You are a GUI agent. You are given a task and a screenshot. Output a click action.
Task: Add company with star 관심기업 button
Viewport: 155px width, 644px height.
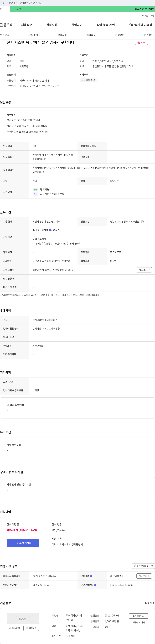coord(14,628)
